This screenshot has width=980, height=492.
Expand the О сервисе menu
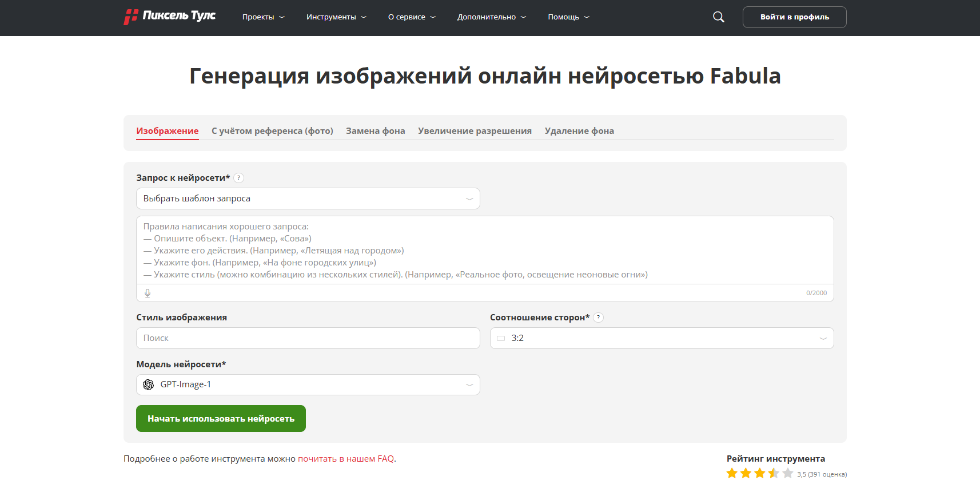(412, 17)
